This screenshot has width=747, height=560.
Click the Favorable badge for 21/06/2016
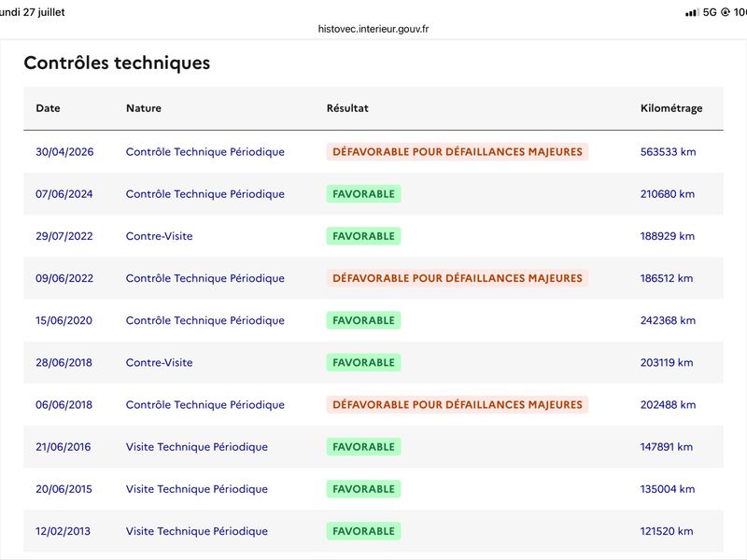point(363,447)
